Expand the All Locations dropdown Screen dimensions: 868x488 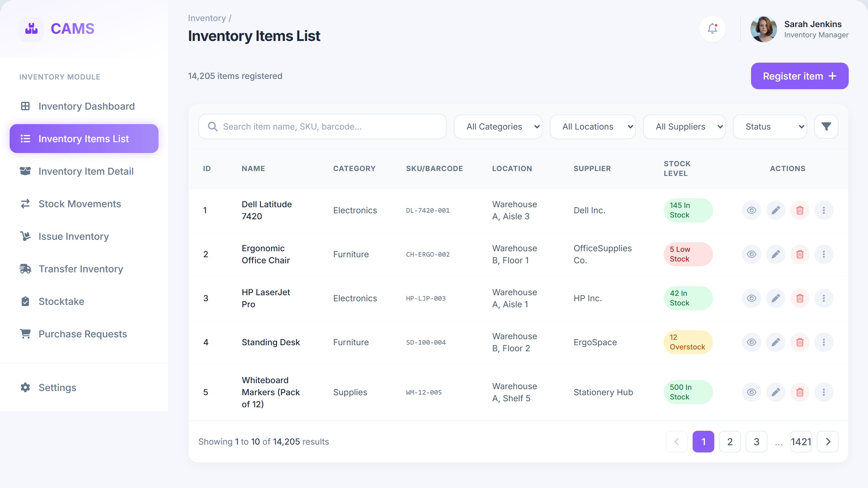[x=593, y=127]
